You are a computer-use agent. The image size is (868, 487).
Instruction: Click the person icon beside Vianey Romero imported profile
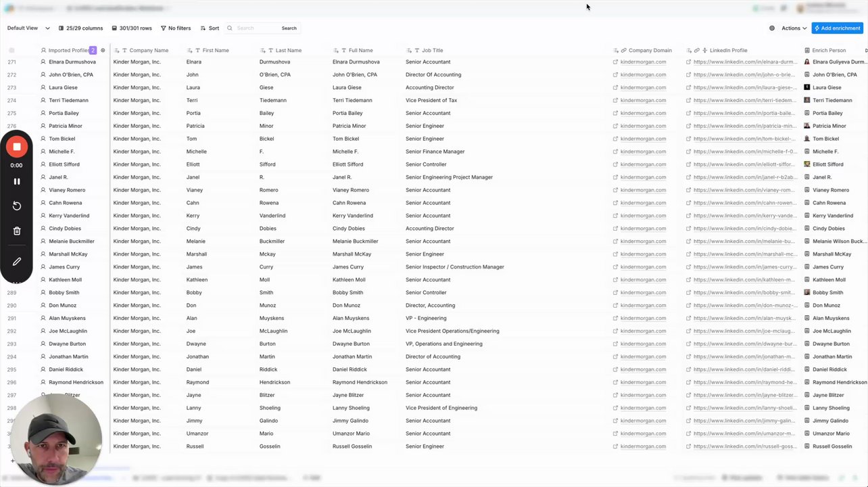pos(43,190)
